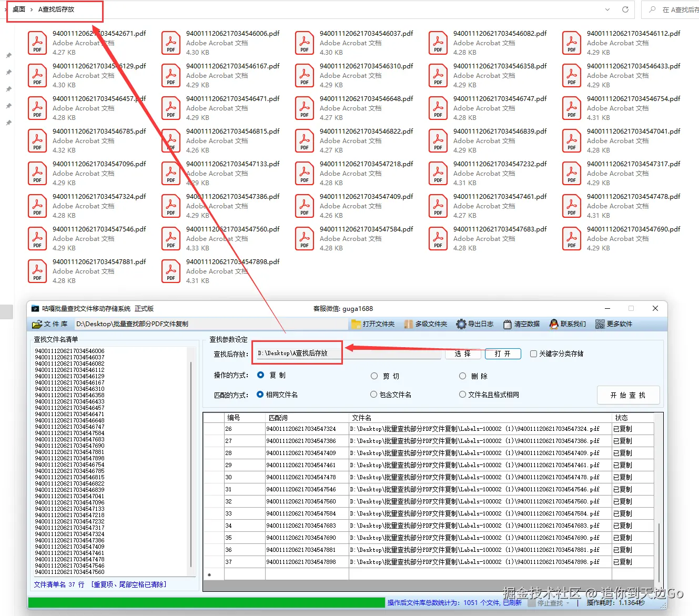Click 清空数据 toolbar label
The height and width of the screenshot is (616, 699).
(527, 324)
